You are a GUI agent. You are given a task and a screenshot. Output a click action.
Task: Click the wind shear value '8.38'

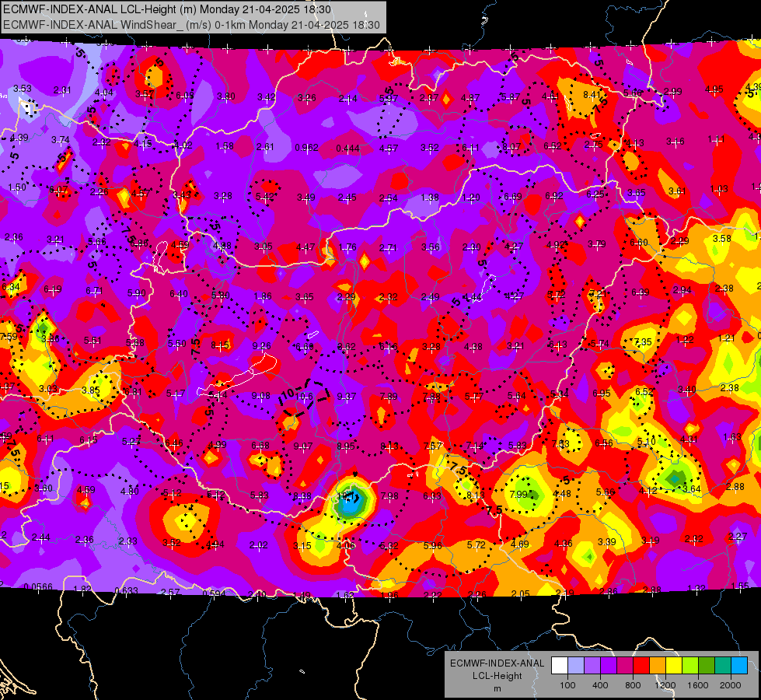302,496
